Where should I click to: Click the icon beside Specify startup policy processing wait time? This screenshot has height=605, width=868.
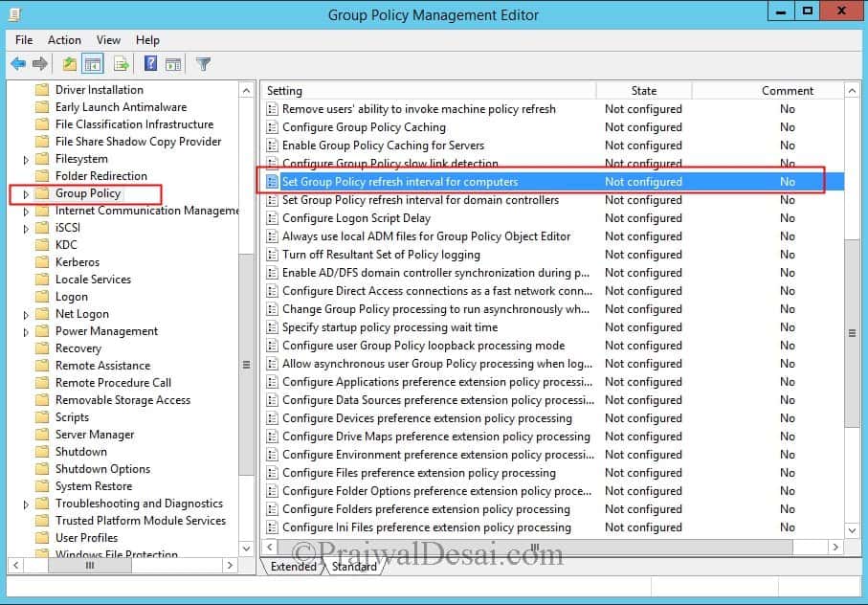pos(272,327)
